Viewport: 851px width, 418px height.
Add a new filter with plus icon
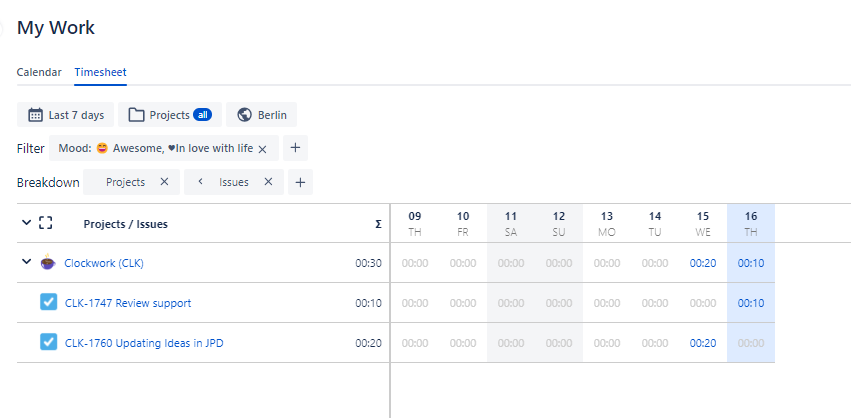tap(295, 148)
